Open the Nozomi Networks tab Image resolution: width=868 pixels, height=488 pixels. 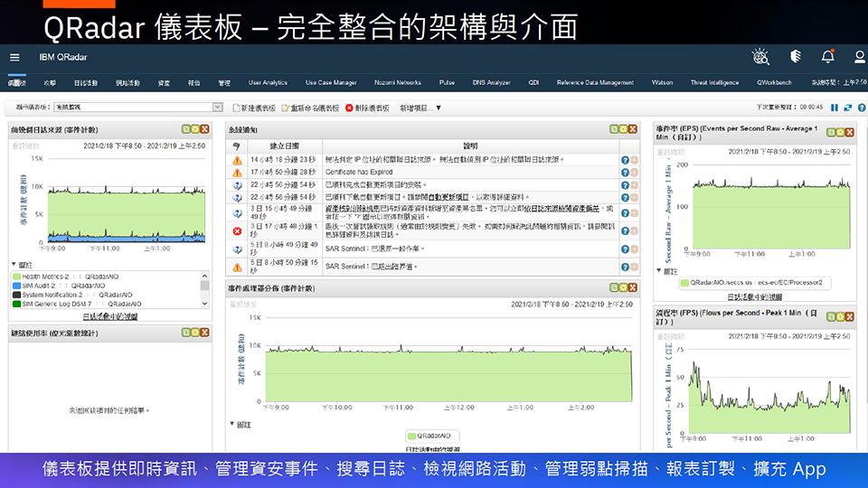pos(398,82)
